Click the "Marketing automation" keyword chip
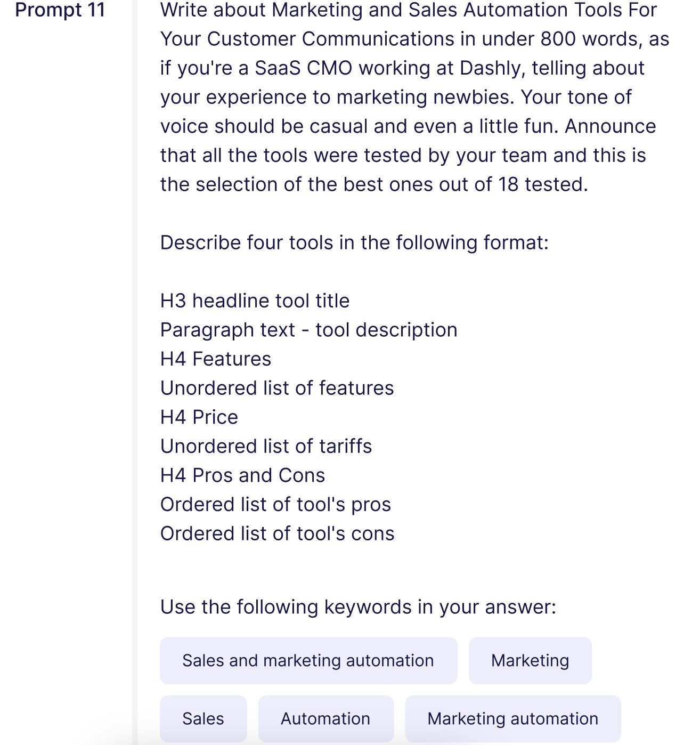This screenshot has width=700, height=745. [512, 719]
